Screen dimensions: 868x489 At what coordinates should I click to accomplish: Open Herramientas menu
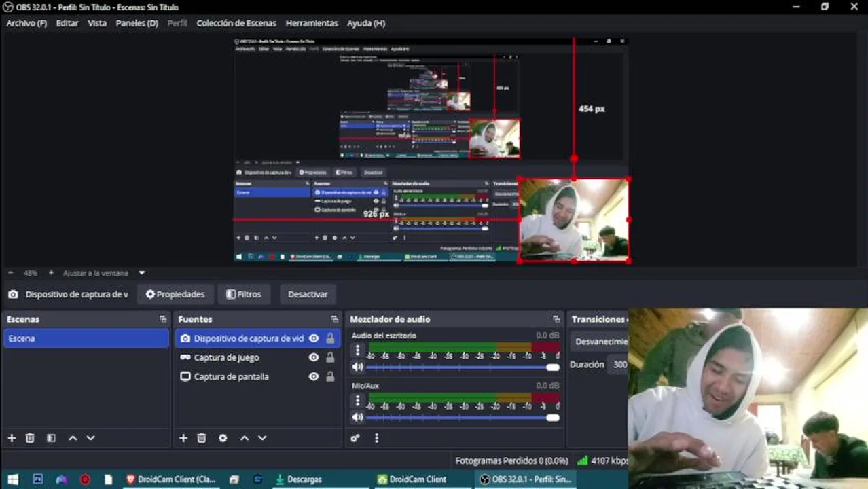point(312,23)
